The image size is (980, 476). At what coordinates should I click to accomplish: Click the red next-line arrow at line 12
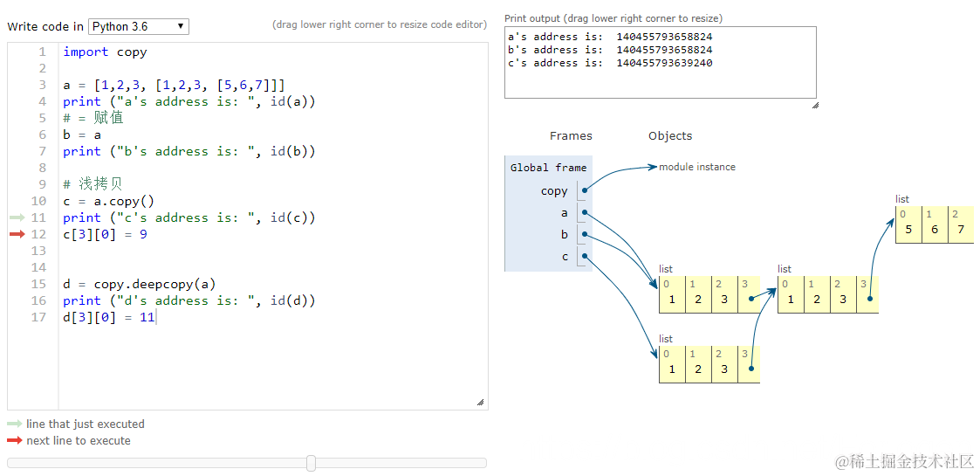(x=17, y=234)
